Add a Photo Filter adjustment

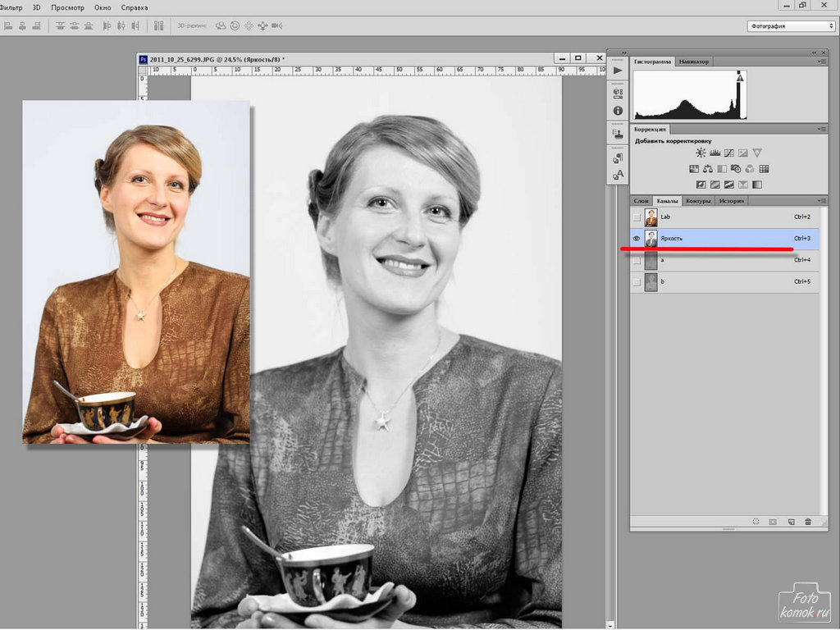(736, 169)
